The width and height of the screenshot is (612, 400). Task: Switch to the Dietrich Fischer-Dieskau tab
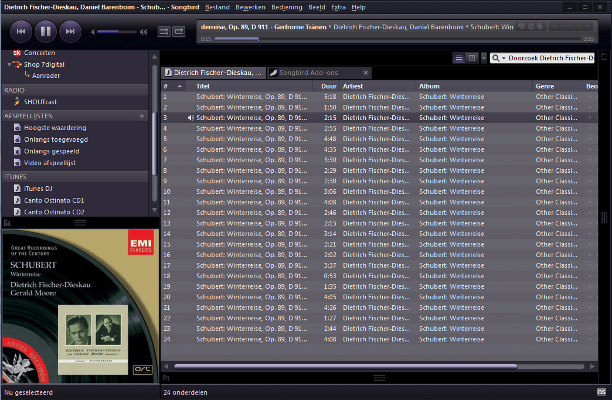213,73
